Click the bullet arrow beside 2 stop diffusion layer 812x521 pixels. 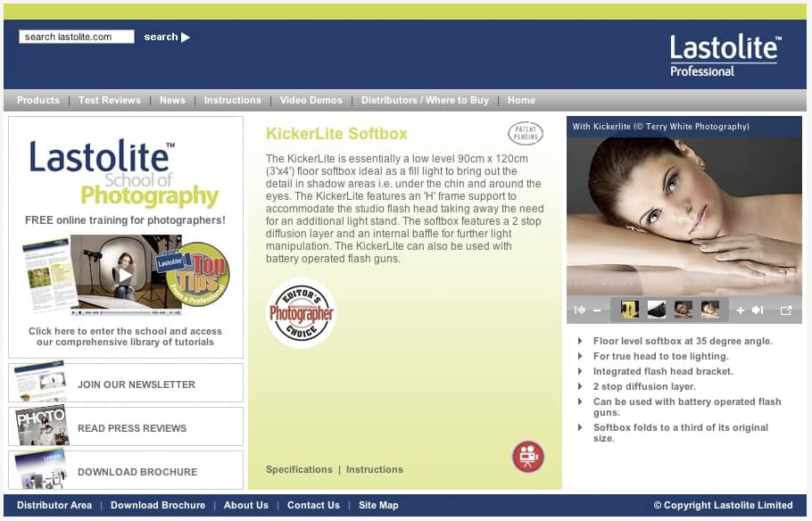pyautogui.click(x=580, y=385)
